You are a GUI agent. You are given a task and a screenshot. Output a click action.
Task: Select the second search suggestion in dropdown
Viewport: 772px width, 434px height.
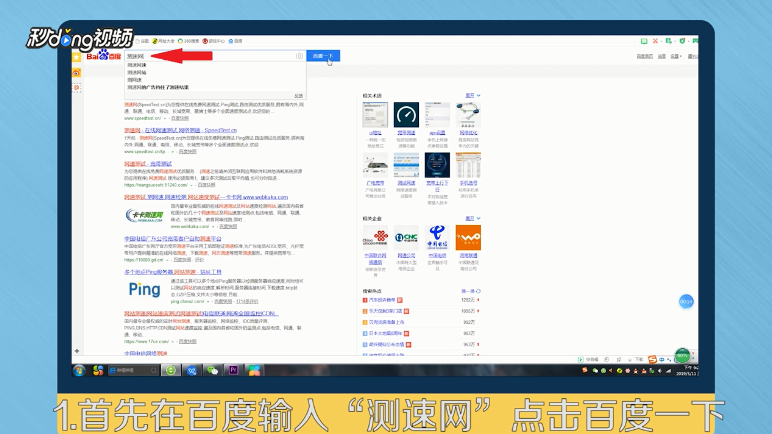pos(137,72)
